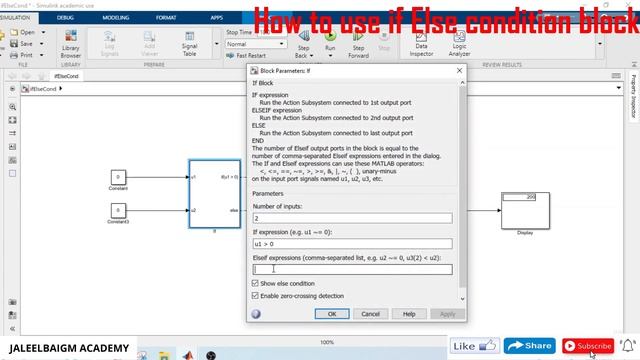Close the Block Parameters dialog
The image size is (640, 360).
click(x=459, y=71)
